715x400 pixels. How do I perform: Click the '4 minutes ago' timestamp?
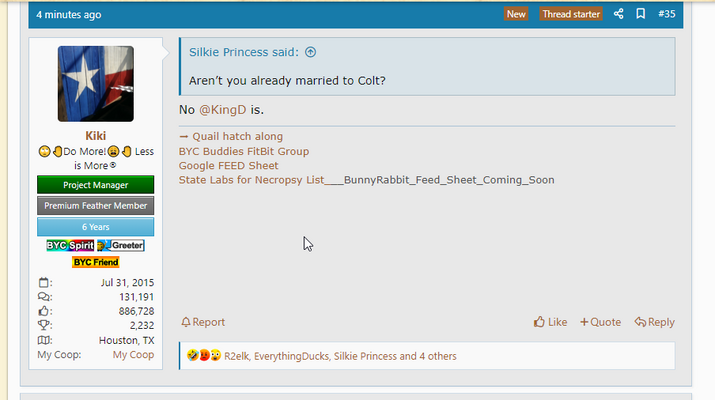click(69, 15)
